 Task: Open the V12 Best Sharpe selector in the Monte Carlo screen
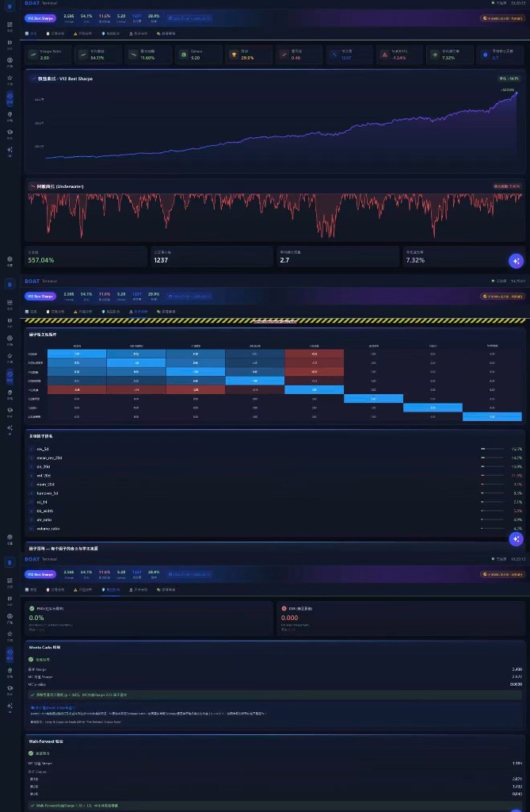coord(40,574)
